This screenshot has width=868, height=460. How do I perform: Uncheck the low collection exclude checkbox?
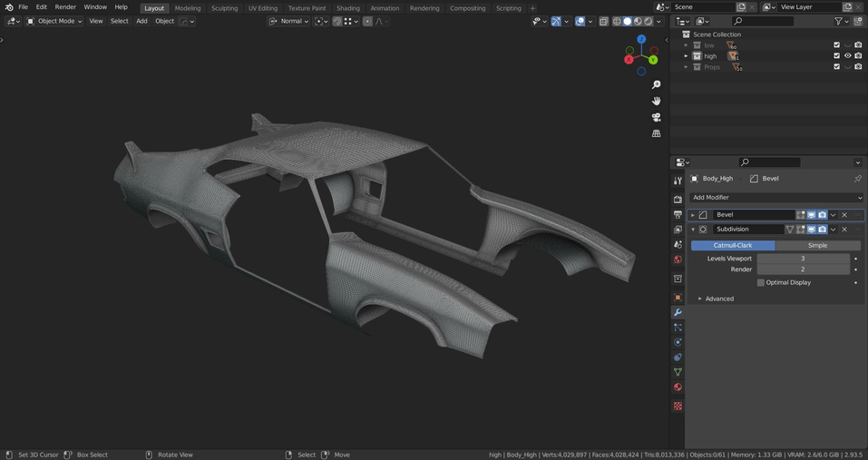tap(836, 44)
